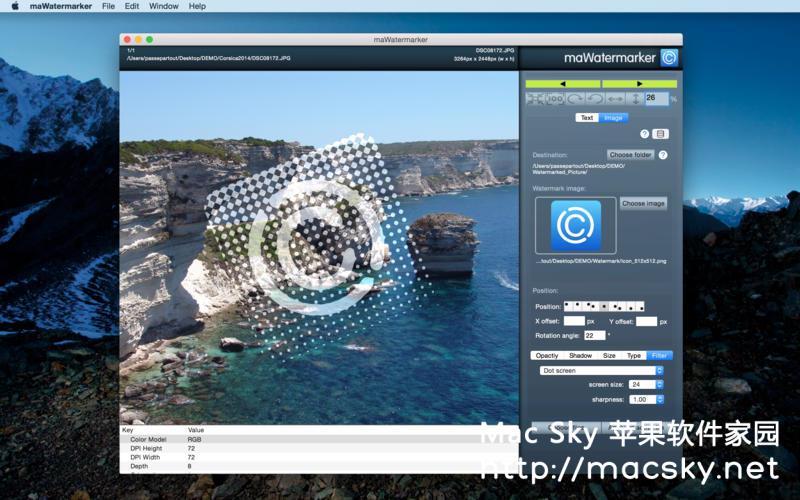Open the Size settings tab

point(609,355)
